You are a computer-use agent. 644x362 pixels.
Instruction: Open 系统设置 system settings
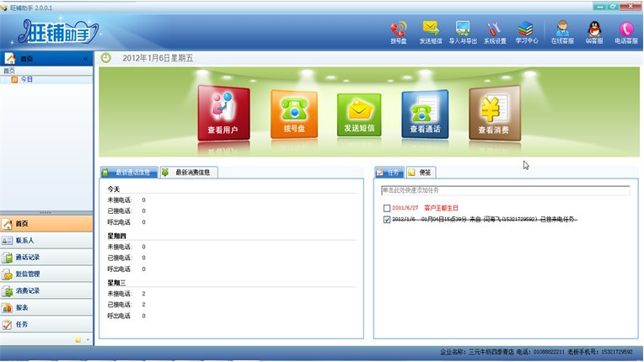pyautogui.click(x=495, y=31)
